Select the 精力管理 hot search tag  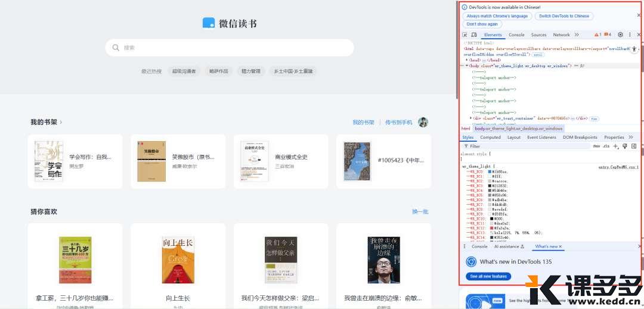(250, 71)
